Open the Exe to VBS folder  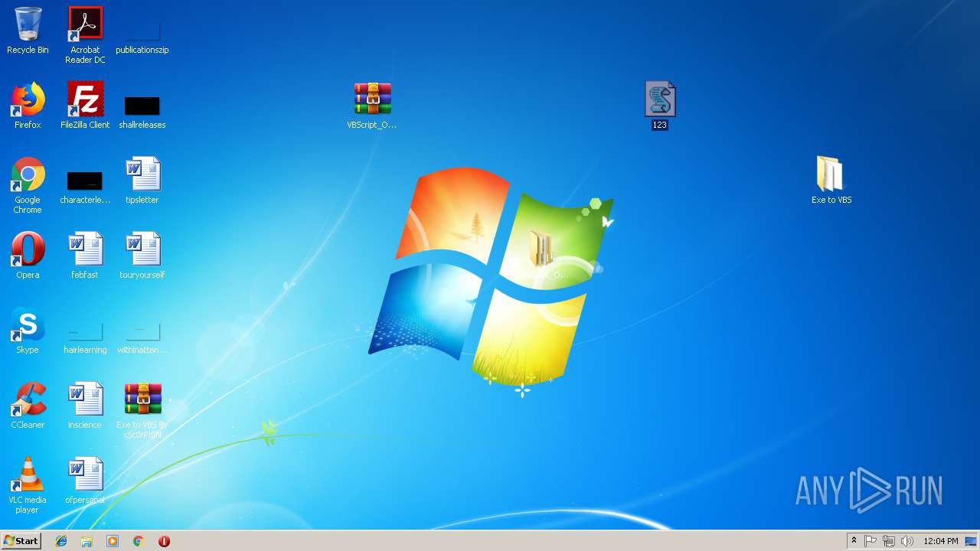click(831, 181)
